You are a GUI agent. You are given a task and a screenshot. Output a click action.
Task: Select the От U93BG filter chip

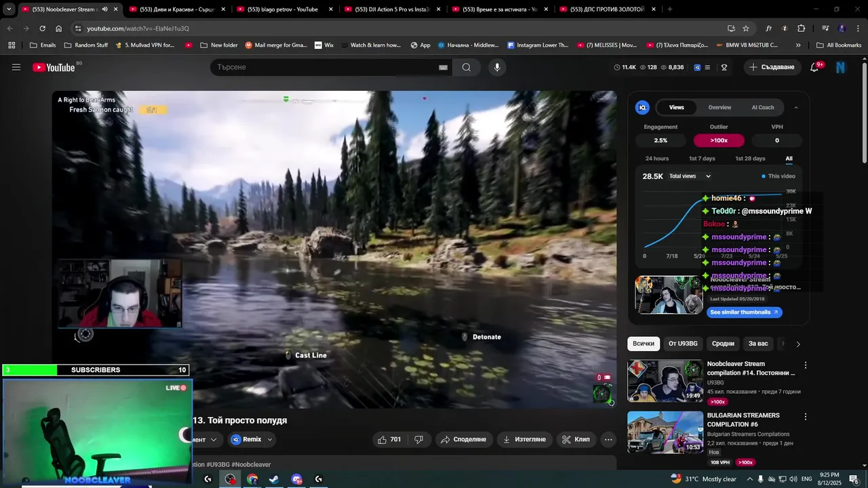(683, 344)
